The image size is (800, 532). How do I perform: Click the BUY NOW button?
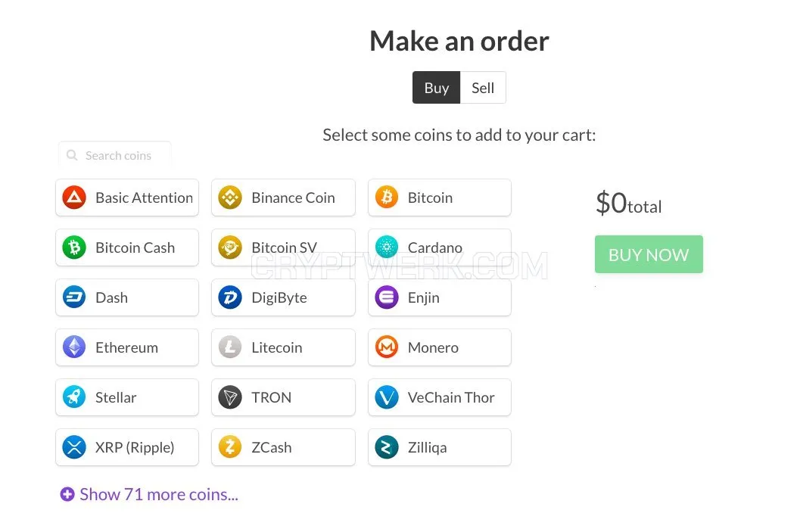(x=649, y=254)
